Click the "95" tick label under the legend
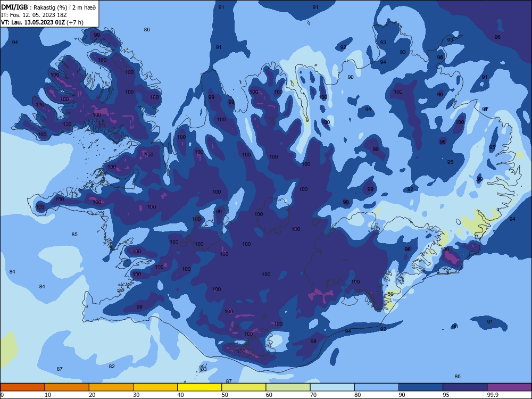Screen dimensions: 532x399 (446, 395)
